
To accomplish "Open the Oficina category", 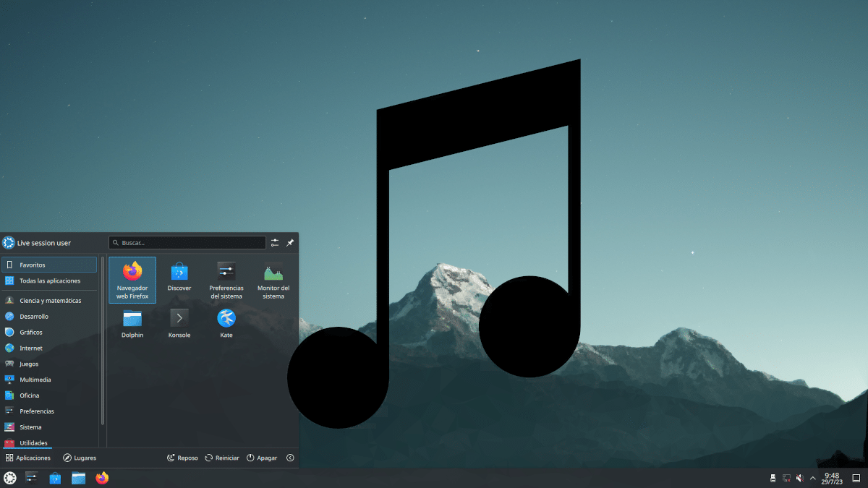I will point(49,395).
